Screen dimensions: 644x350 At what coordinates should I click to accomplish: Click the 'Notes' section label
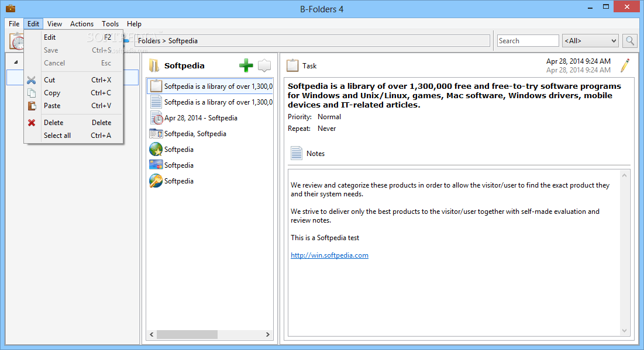(x=315, y=154)
